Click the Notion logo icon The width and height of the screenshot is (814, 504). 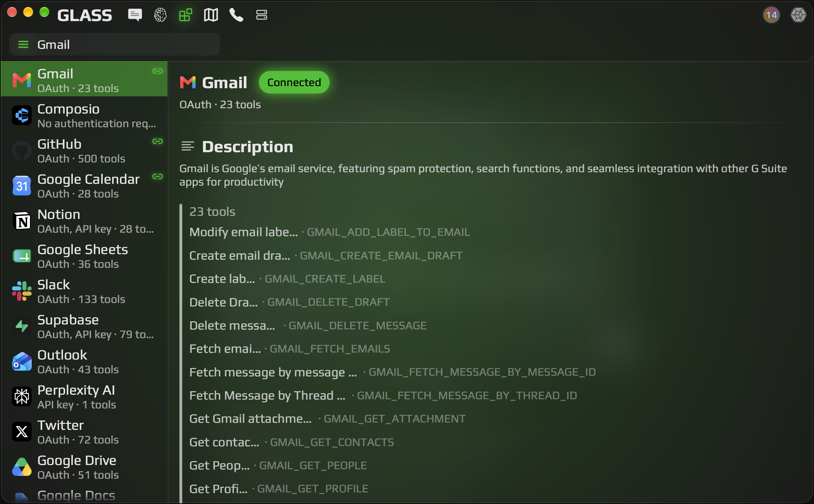pyautogui.click(x=22, y=221)
